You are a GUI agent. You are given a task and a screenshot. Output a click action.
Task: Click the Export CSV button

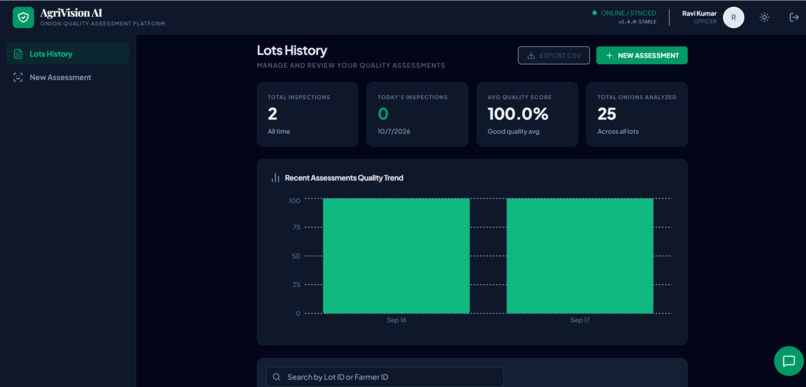click(x=554, y=56)
